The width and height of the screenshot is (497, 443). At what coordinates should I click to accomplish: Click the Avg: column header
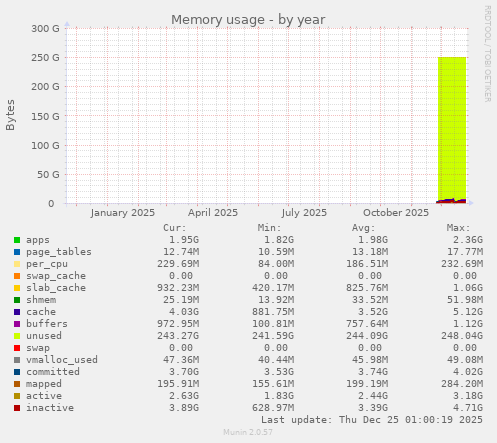(364, 228)
